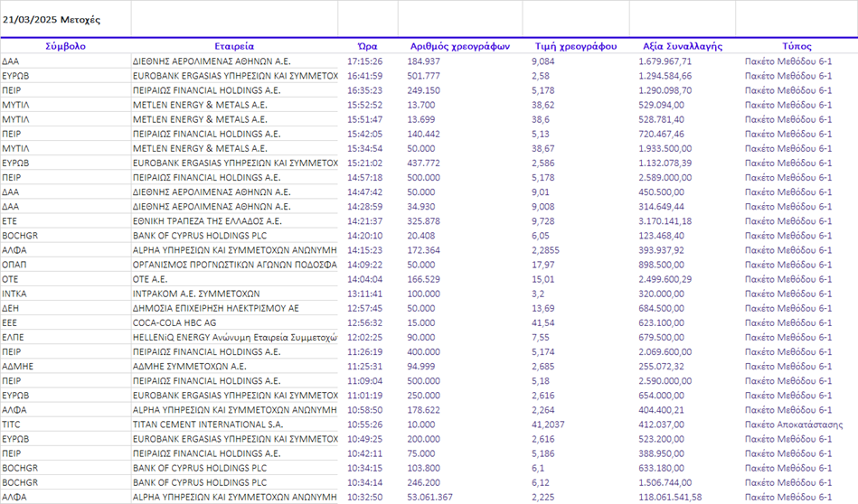Select the time cell 14:20:10
Image resolution: width=858 pixels, height=504 pixels.
365,236
